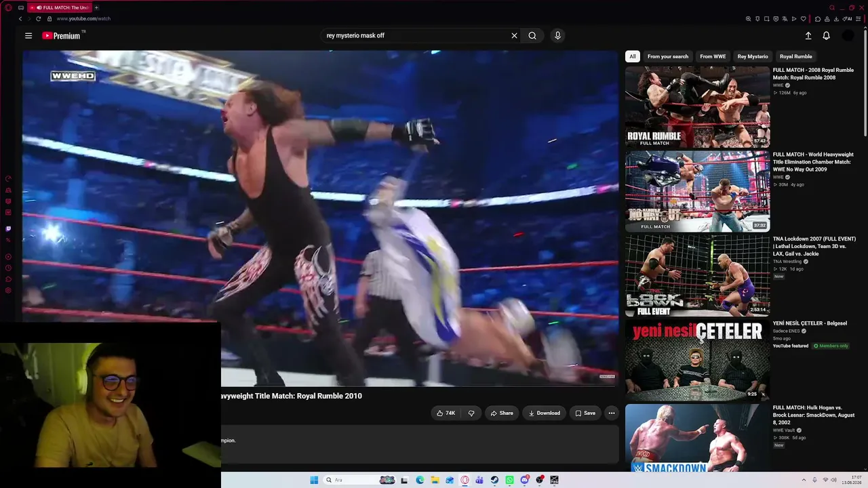This screenshot has width=868, height=488.
Task: Click the address bar showing www.youtube.com/watch
Action: pos(83,19)
